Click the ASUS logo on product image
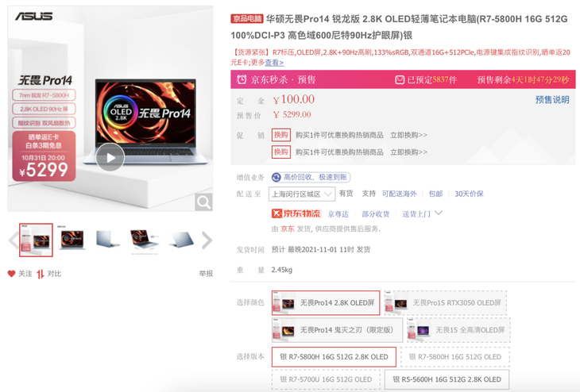Image resolution: width=580 pixels, height=392 pixels. (33, 16)
